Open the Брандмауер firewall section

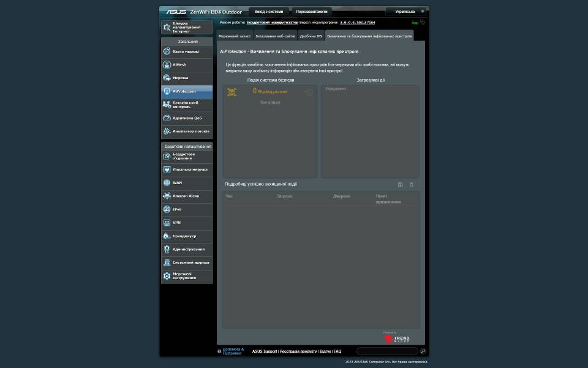pos(187,236)
